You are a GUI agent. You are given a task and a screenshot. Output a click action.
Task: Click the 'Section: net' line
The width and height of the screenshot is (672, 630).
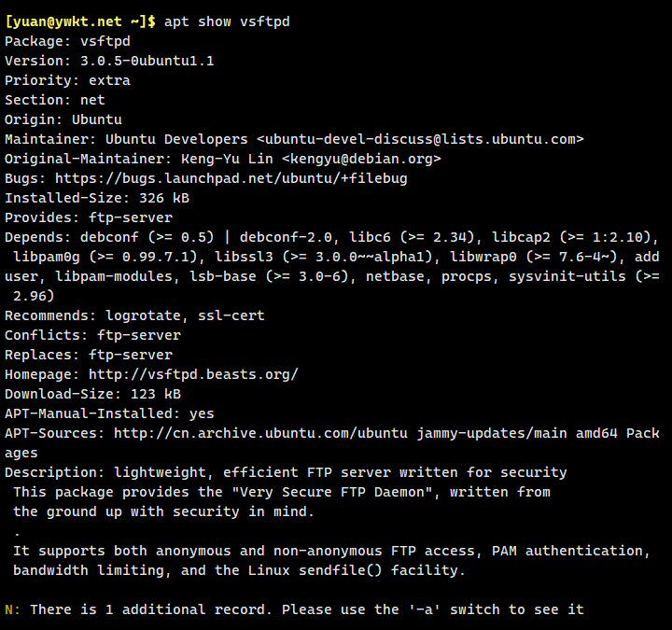tap(54, 100)
